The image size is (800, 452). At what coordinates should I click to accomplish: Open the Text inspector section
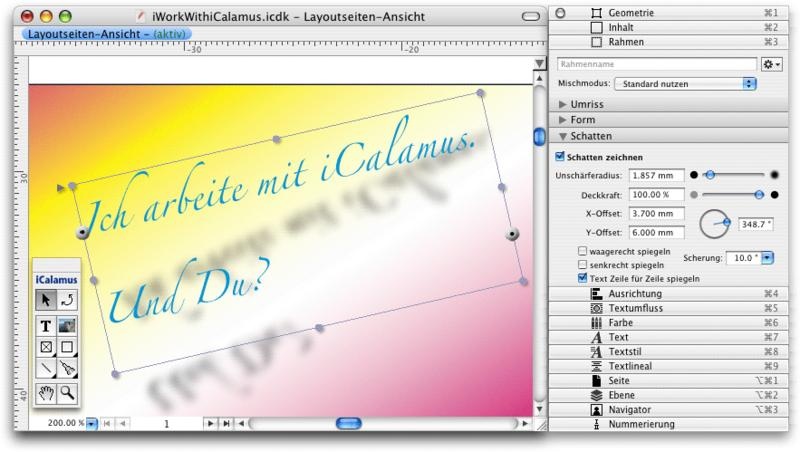click(668, 337)
